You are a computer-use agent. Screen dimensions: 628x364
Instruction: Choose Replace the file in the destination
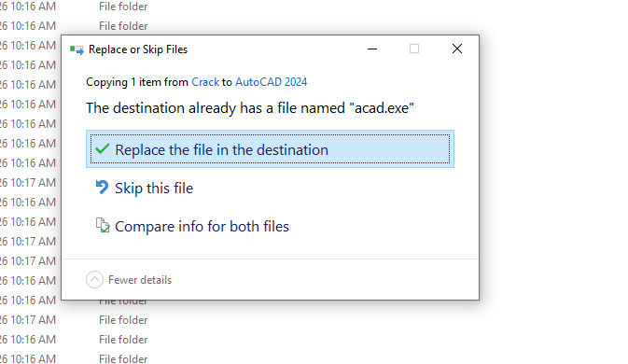[270, 149]
